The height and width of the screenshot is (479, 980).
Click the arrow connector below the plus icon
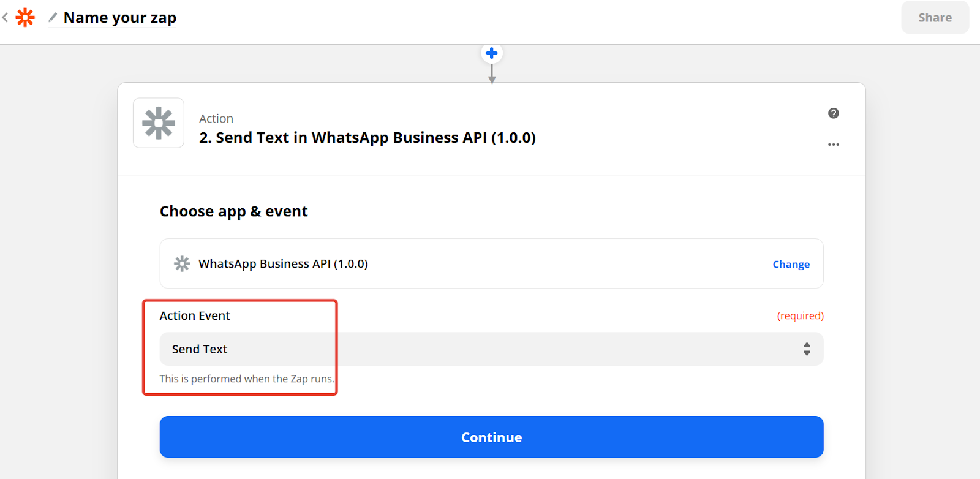click(492, 74)
